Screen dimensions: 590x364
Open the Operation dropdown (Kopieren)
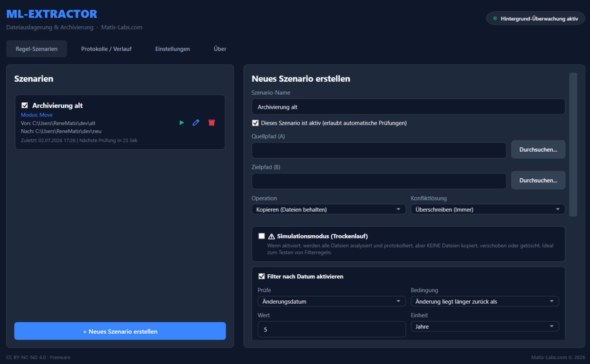point(328,209)
